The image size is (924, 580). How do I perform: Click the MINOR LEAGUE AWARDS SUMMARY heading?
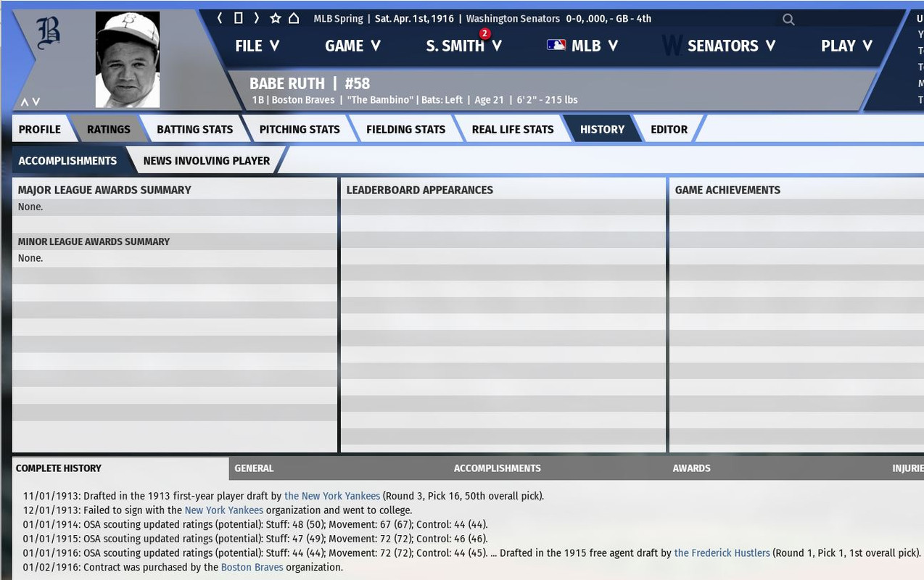[94, 241]
